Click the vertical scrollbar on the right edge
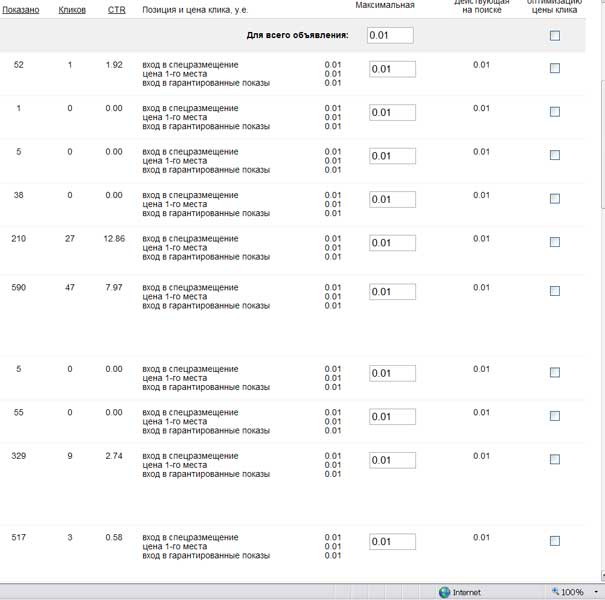The width and height of the screenshot is (605, 600). tap(601, 300)
